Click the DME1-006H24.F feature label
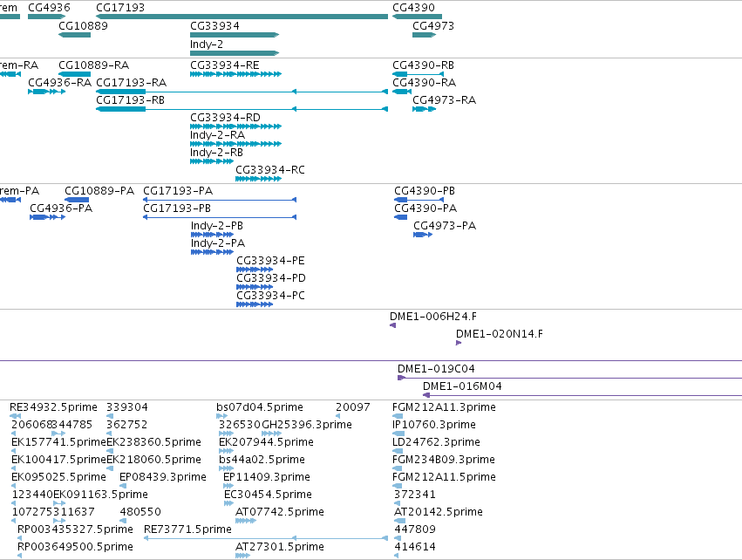Viewport: 742px width, 560px height. pyautogui.click(x=433, y=317)
